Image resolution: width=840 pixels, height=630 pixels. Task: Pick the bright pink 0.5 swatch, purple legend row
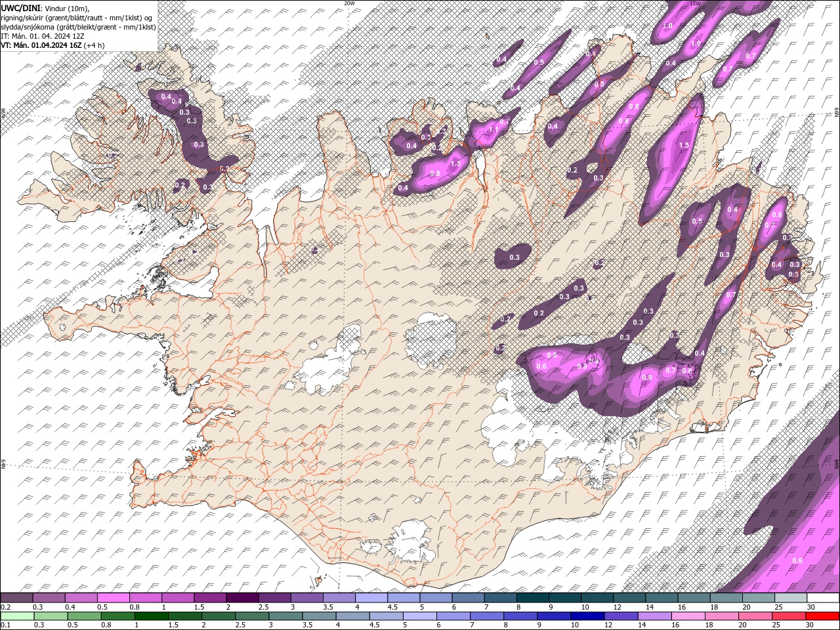(x=113, y=598)
